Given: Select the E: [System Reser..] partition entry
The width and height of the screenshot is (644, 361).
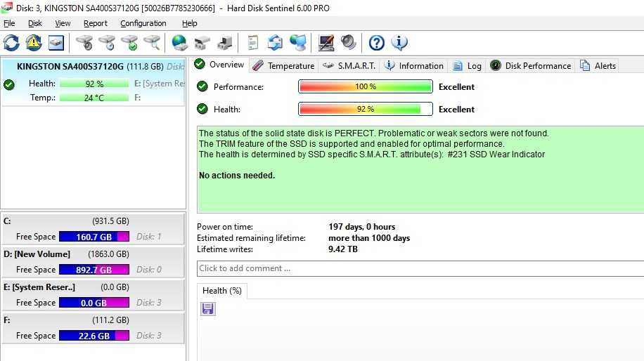Looking at the screenshot, I should pos(94,294).
